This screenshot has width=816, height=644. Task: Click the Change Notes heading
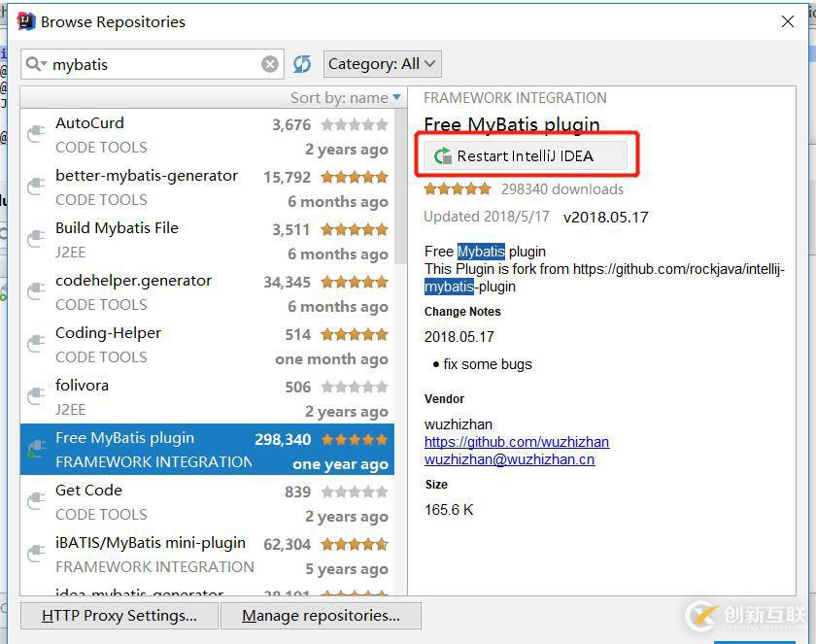pos(462,312)
